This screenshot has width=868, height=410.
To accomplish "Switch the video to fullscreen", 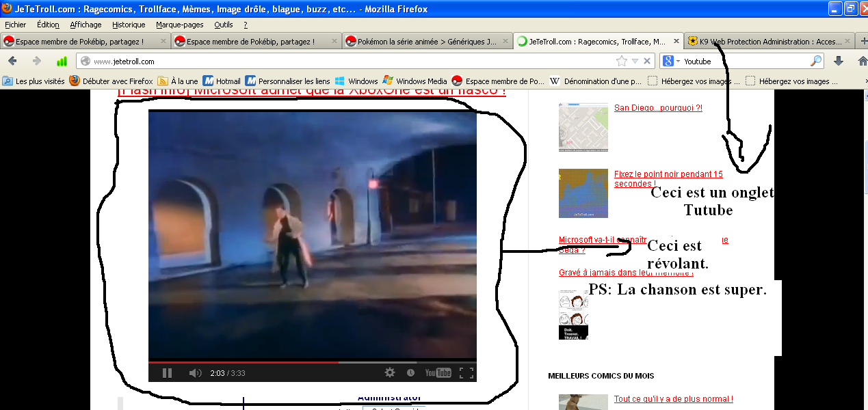I will click(466, 372).
